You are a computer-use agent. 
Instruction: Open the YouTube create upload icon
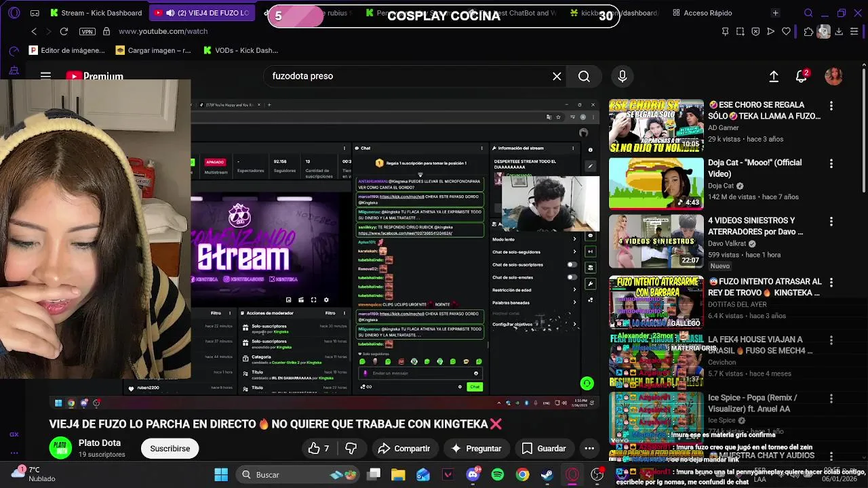[774, 77]
